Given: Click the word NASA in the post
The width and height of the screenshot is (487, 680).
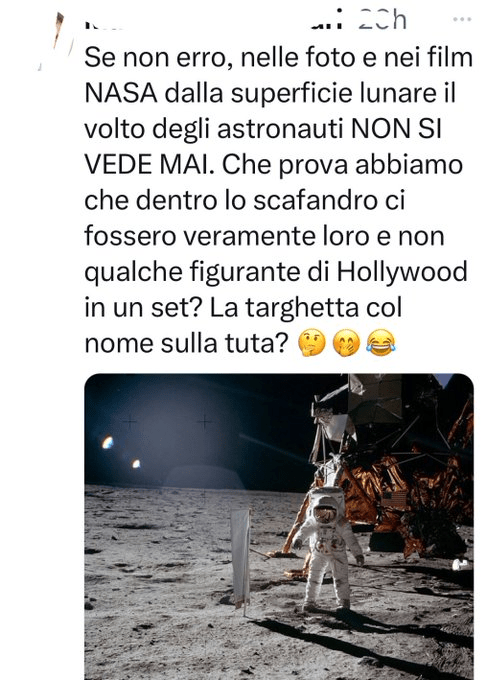Looking at the screenshot, I should point(121,92).
